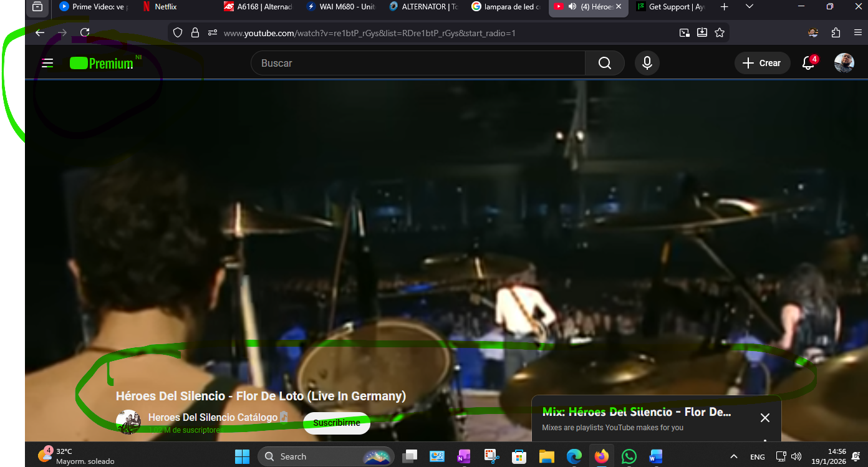The image size is (868, 467).
Task: Open the ENG language switcher
Action: pyautogui.click(x=758, y=457)
